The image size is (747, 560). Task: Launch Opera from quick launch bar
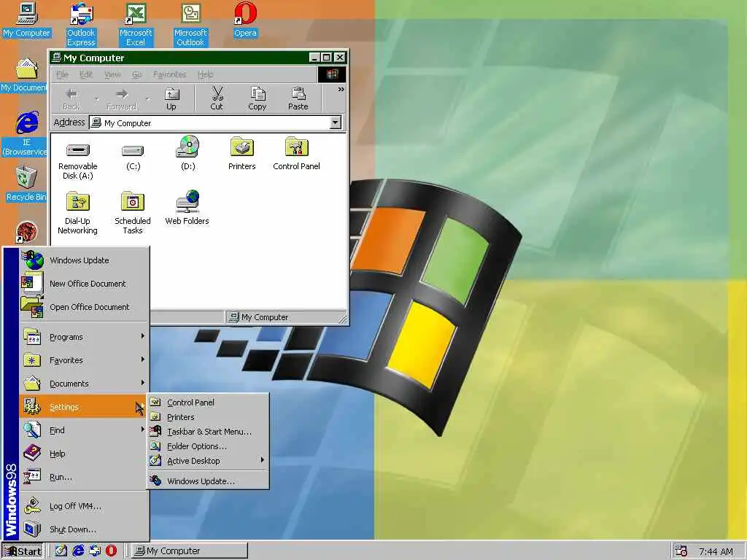[111, 551]
